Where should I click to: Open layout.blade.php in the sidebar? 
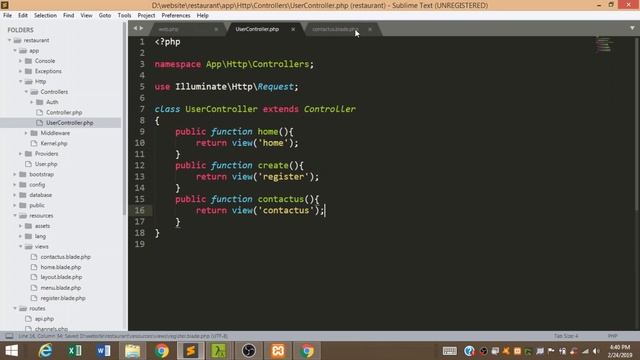61,277
